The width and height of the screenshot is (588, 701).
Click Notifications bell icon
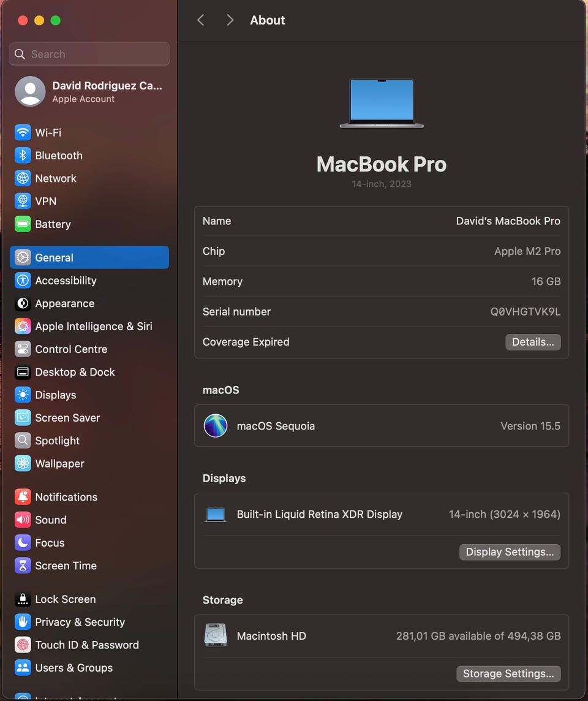tap(23, 497)
